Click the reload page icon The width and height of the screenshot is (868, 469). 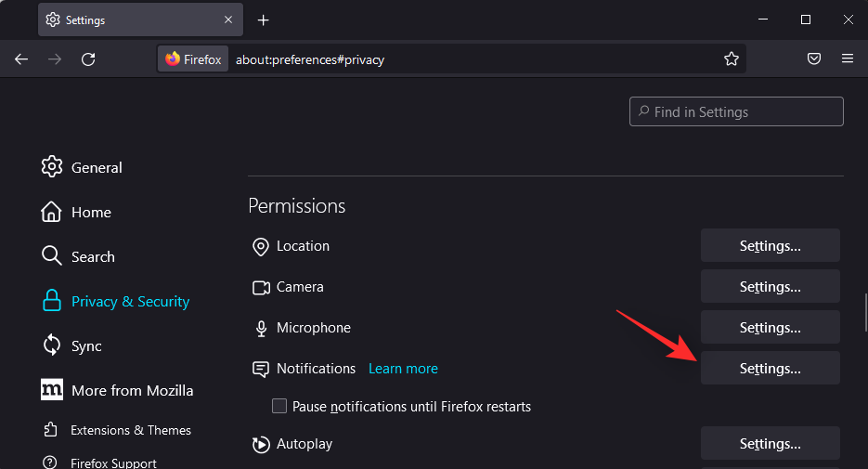88,59
